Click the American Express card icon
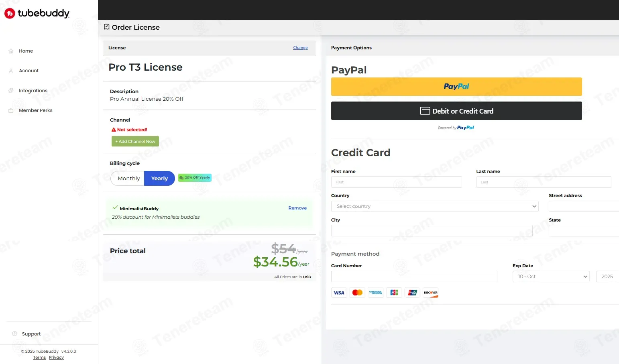The height and width of the screenshot is (364, 619). pos(376,293)
